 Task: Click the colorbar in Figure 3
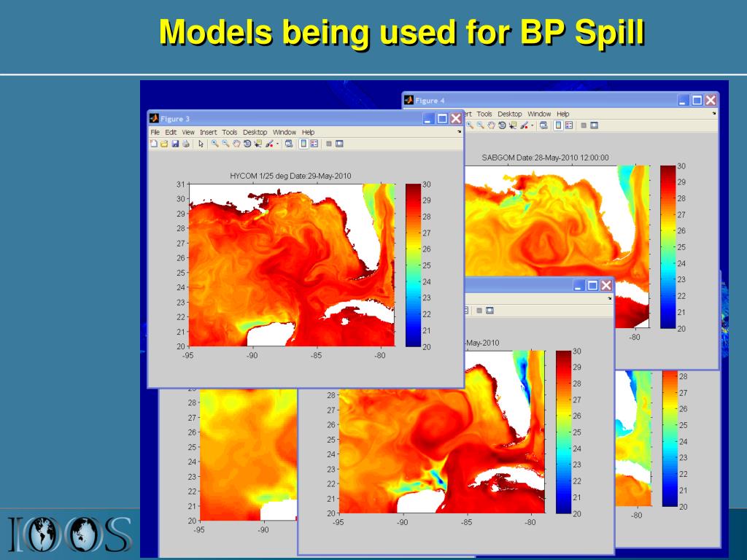[413, 265]
